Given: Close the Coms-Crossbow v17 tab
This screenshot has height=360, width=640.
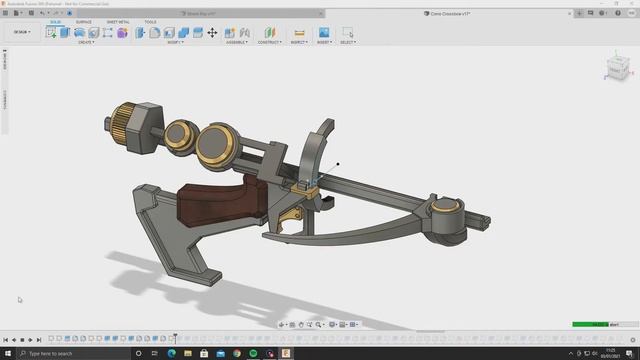Looking at the screenshot, I should [569, 13].
